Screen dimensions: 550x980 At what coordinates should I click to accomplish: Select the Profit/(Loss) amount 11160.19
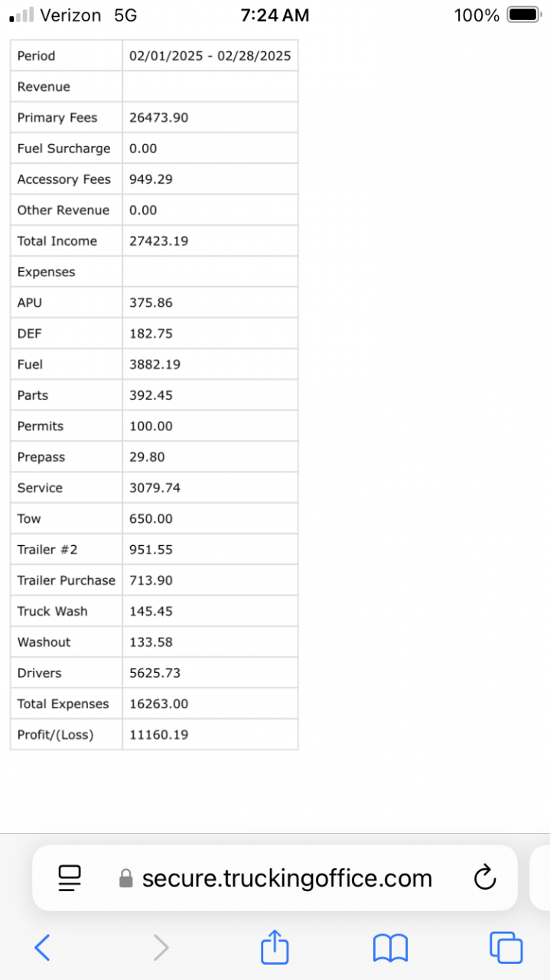(x=158, y=735)
